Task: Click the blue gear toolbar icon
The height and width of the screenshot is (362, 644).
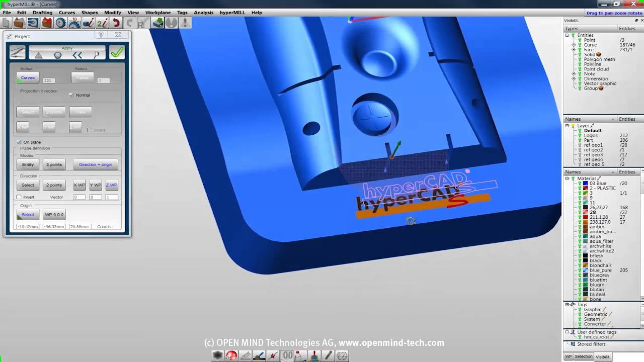Action: (x=61, y=23)
